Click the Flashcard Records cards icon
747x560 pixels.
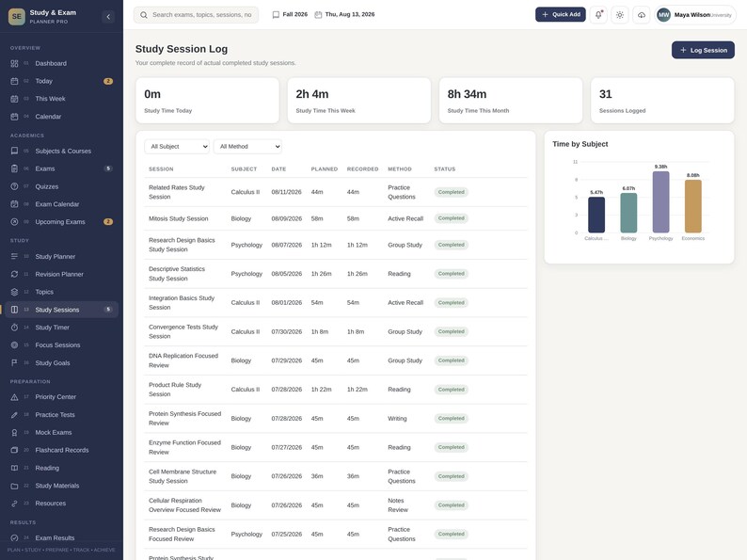pyautogui.click(x=14, y=450)
